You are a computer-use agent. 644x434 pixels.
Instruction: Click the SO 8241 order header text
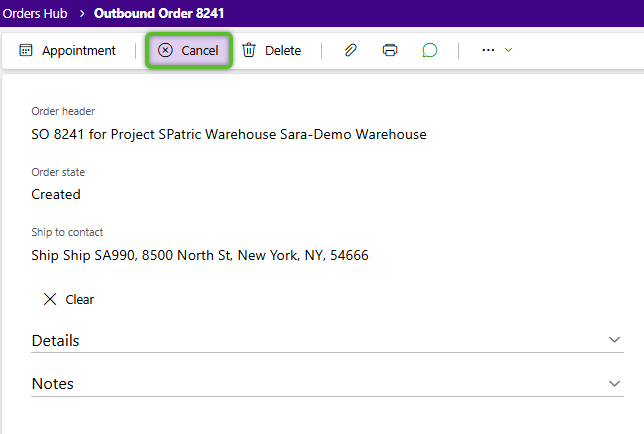click(x=229, y=134)
